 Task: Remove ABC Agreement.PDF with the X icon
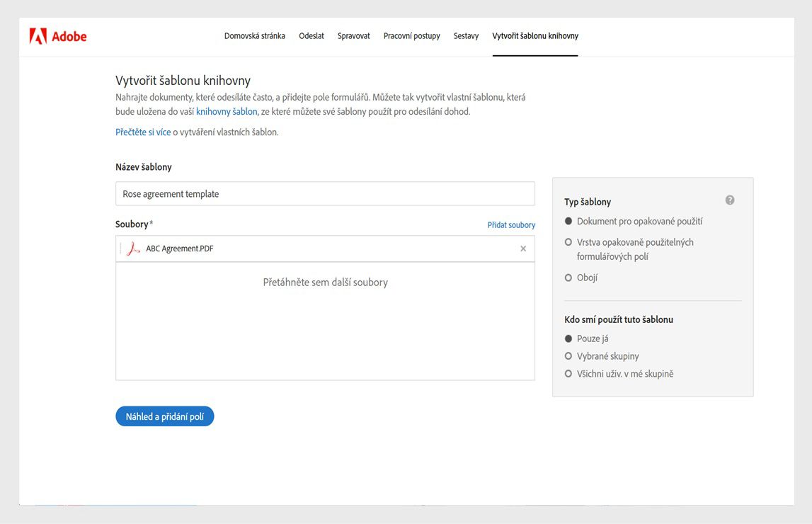pyautogui.click(x=523, y=249)
